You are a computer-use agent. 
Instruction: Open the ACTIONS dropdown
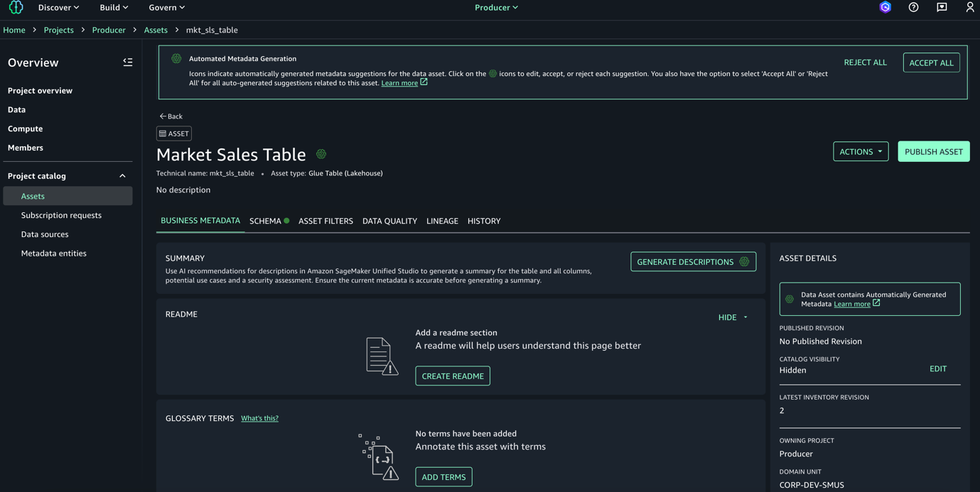click(861, 151)
